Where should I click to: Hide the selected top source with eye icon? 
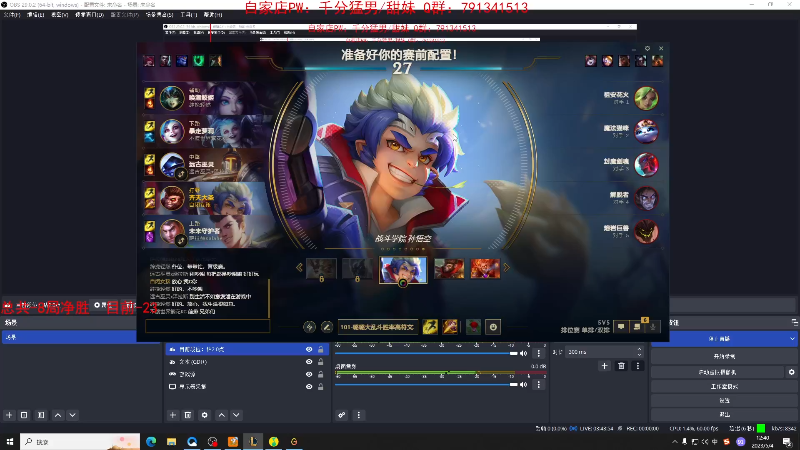pos(309,349)
